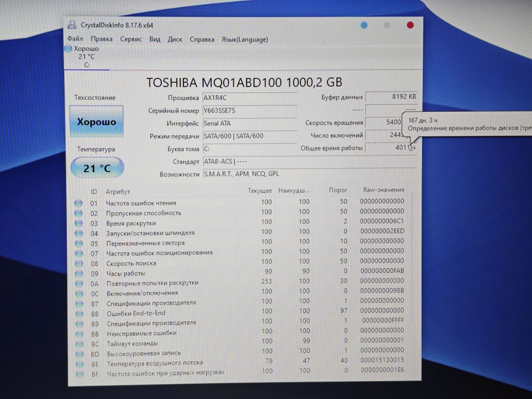Click status icon for BC Таймаут команды
Viewport: 532px width, 399px height.
[80, 344]
